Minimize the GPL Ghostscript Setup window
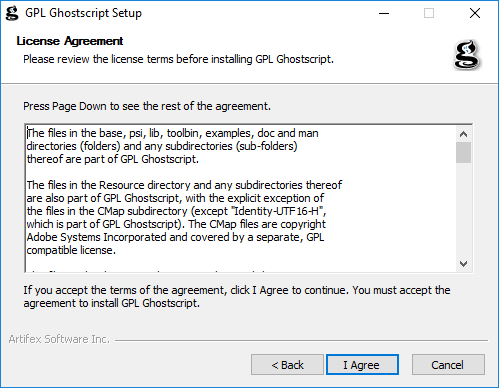Screen dimensions: 499x388 coord(384,13)
